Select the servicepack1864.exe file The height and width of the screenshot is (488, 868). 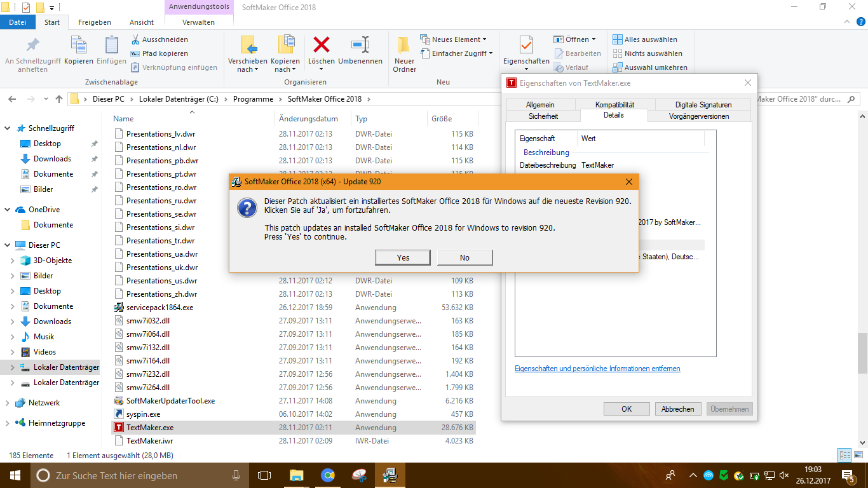click(x=159, y=307)
